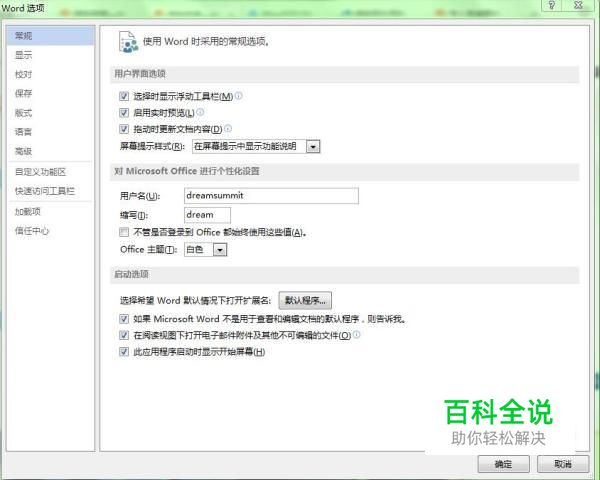Screen dimensions: 600x480
Task: Open the 信任中心 category
Action: 32,231
